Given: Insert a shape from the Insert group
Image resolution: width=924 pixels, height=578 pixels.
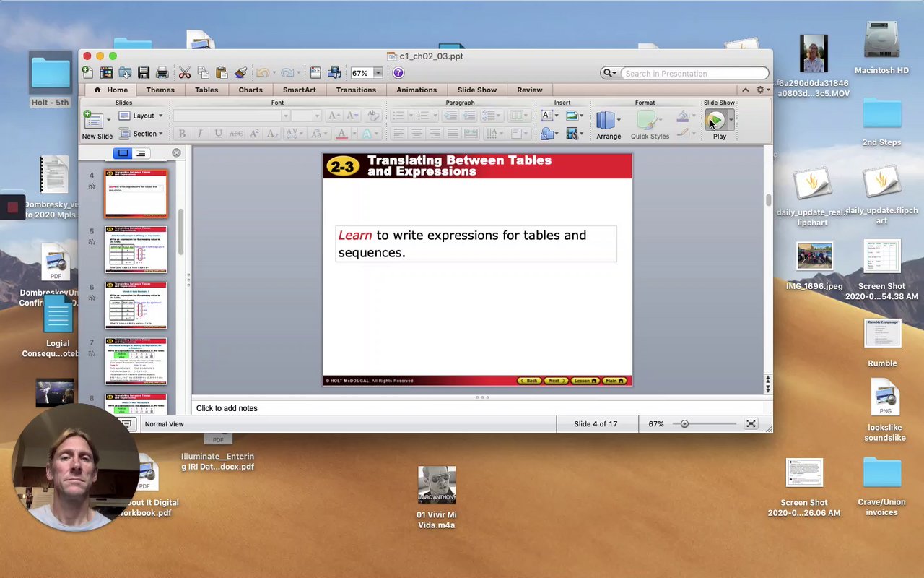Looking at the screenshot, I should (547, 134).
